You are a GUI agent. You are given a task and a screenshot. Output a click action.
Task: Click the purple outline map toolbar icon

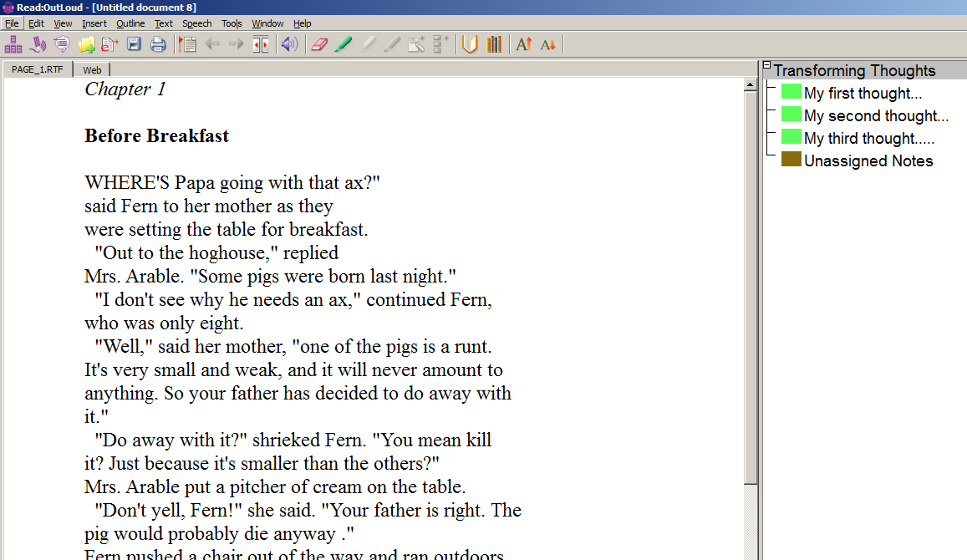point(13,44)
